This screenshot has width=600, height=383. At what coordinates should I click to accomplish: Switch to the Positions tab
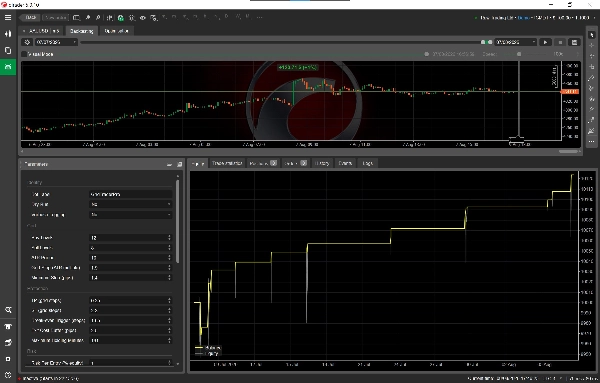[262, 163]
